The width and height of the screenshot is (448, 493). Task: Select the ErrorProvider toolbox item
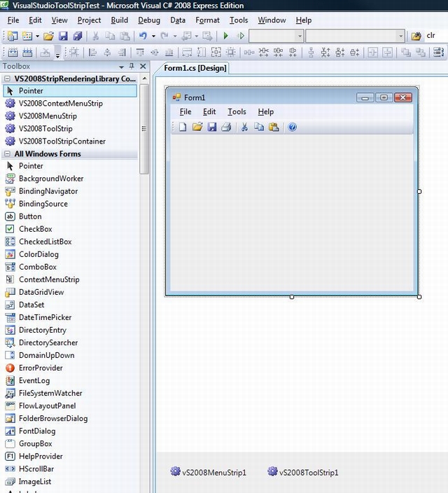(70, 368)
